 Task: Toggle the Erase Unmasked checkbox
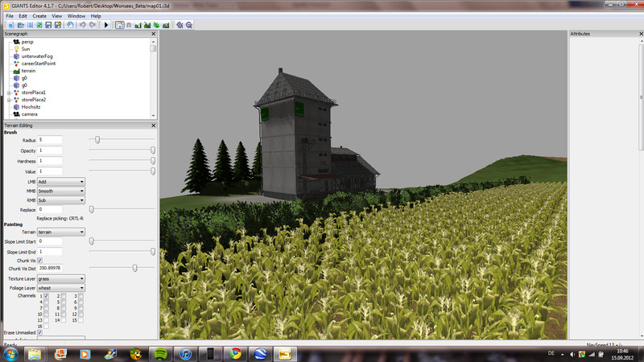pyautogui.click(x=39, y=332)
